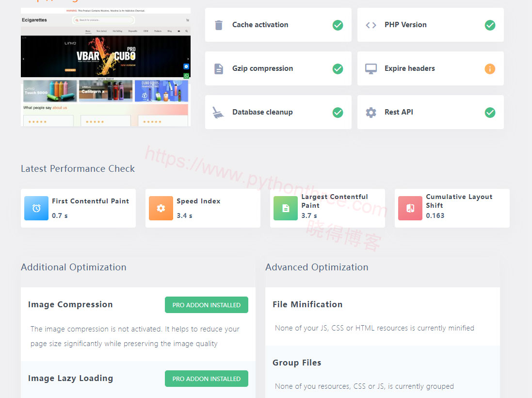Select the Expire headers label
This screenshot has width=532, height=398.
[x=409, y=68]
